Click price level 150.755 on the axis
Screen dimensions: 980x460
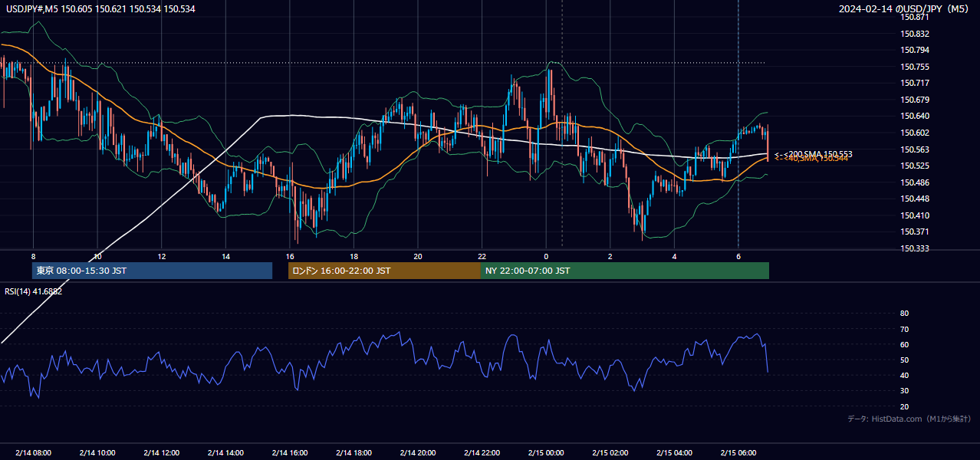point(915,67)
